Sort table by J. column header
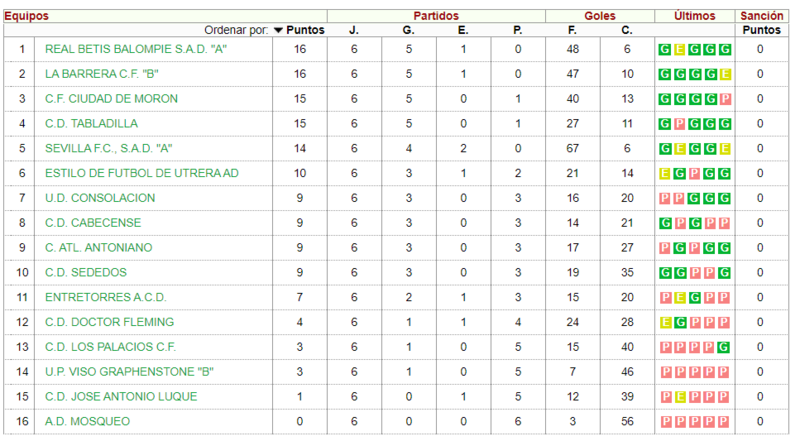The image size is (800, 441). [354, 30]
